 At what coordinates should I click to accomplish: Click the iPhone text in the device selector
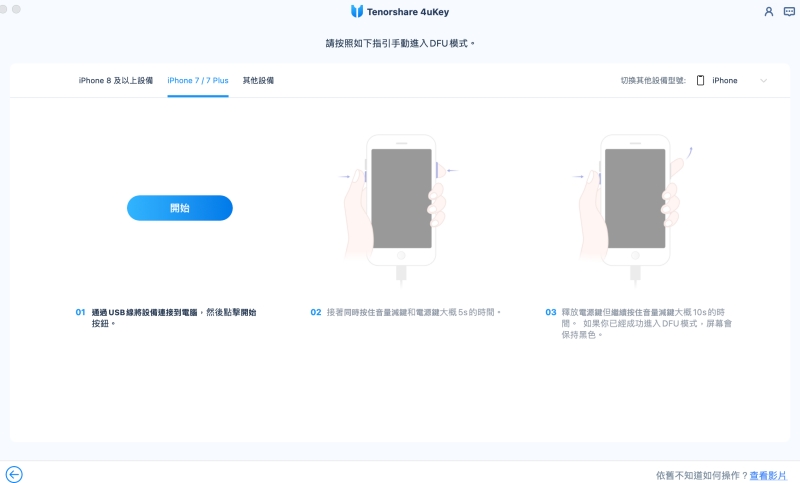[x=724, y=80]
